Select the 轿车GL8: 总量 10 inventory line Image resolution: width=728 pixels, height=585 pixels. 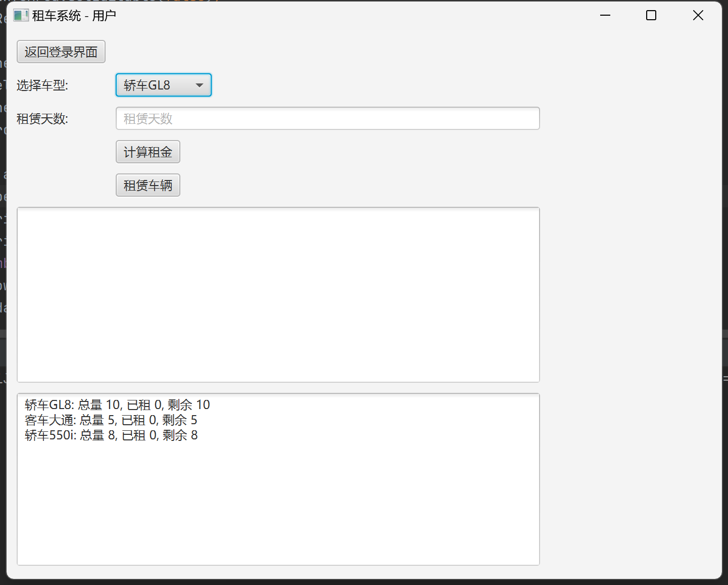pyautogui.click(x=117, y=405)
